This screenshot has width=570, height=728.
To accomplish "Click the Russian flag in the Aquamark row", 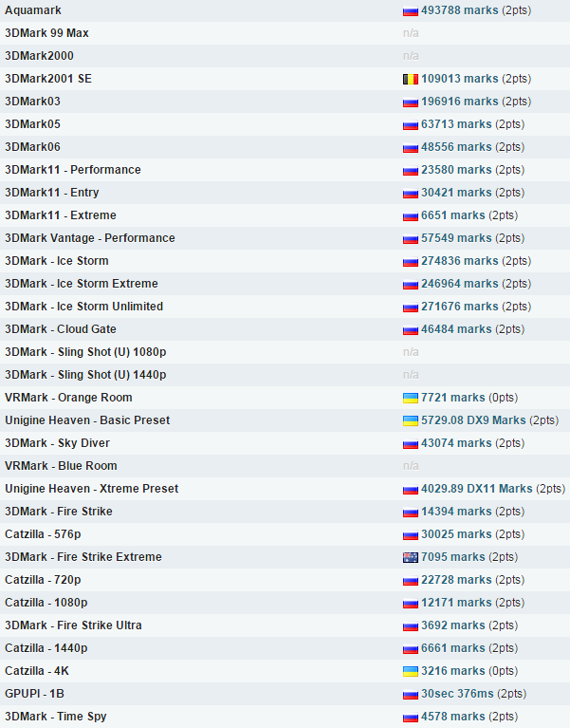I will (411, 10).
